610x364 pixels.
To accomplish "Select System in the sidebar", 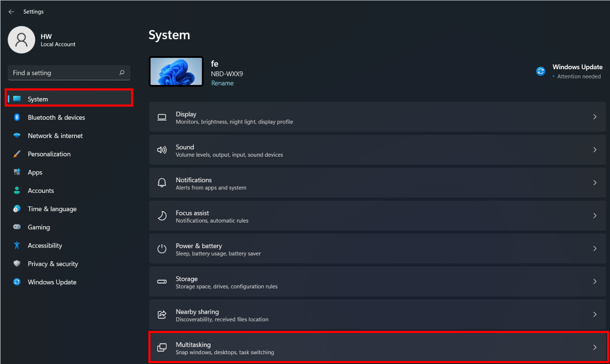I will point(69,99).
